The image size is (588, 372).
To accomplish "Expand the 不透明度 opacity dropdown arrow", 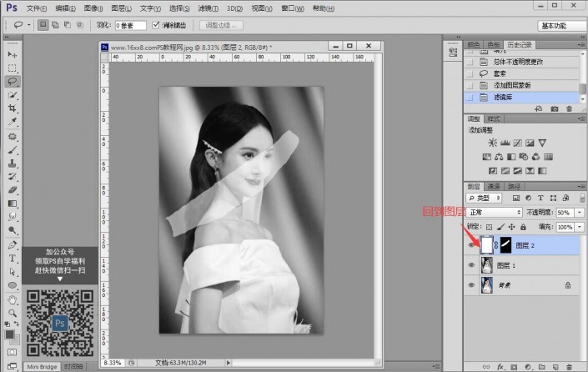I will coord(580,213).
